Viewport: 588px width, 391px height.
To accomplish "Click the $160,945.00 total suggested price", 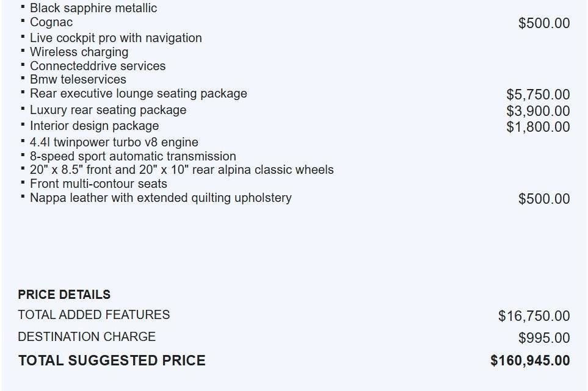I will [530, 361].
